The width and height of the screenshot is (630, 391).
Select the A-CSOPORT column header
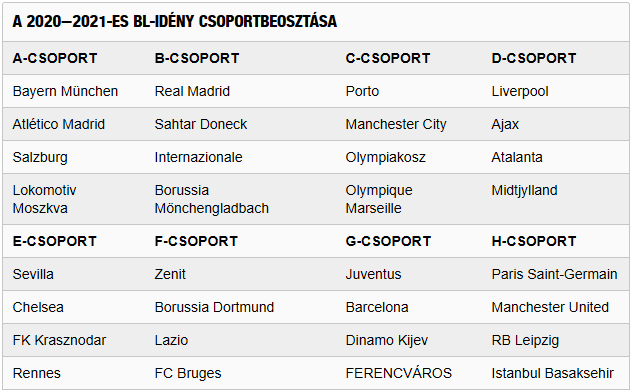[55, 58]
